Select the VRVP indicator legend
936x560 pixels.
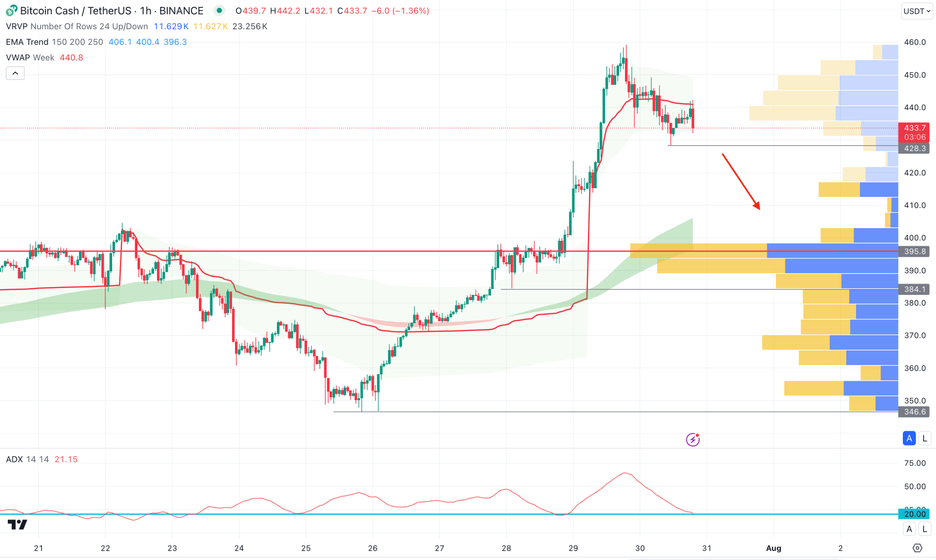point(77,26)
